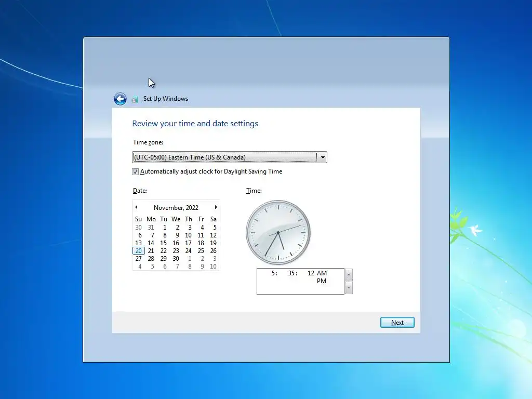Screen dimensions: 532x399
Task: Select November 9 on the calendar
Action: point(177,235)
